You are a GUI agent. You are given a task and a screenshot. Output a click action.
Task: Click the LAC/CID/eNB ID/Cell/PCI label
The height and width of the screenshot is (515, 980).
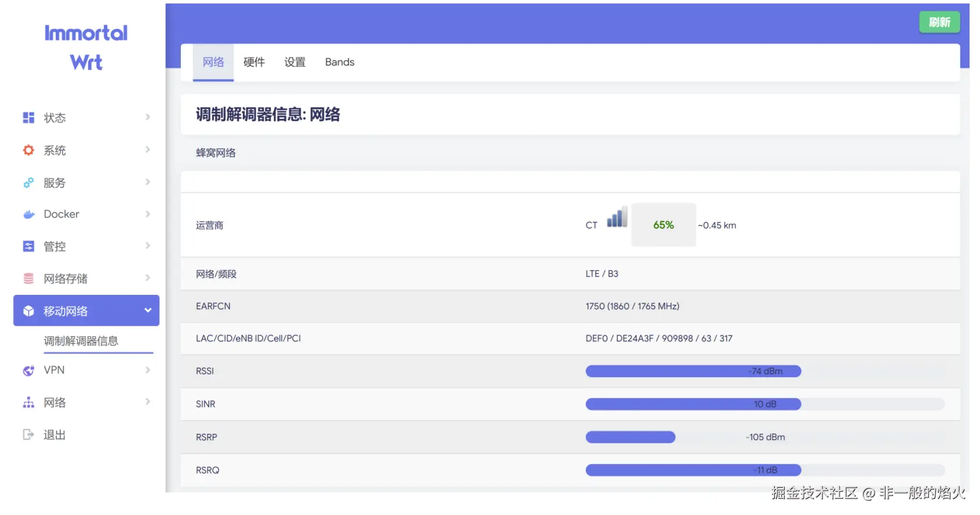248,338
